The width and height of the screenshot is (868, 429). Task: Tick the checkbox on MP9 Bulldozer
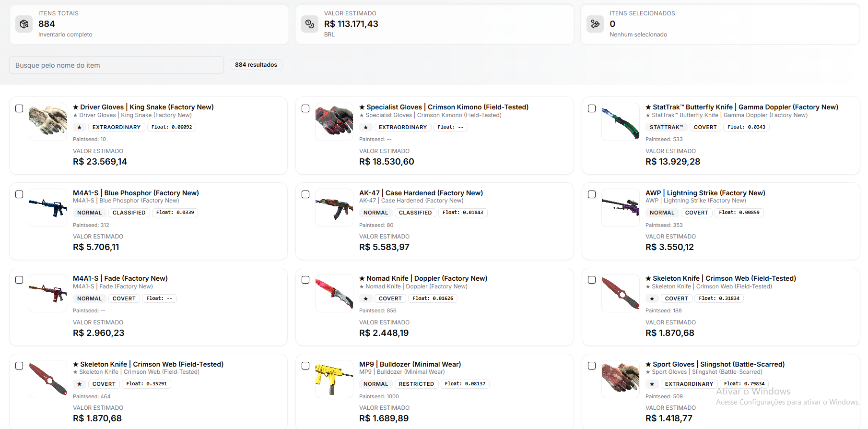305,366
